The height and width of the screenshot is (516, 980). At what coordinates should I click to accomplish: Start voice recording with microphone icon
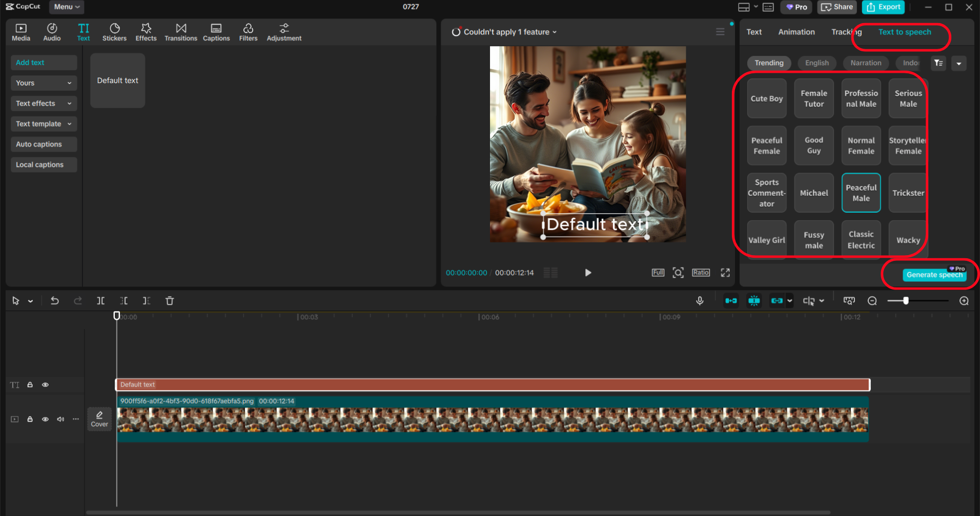700,301
